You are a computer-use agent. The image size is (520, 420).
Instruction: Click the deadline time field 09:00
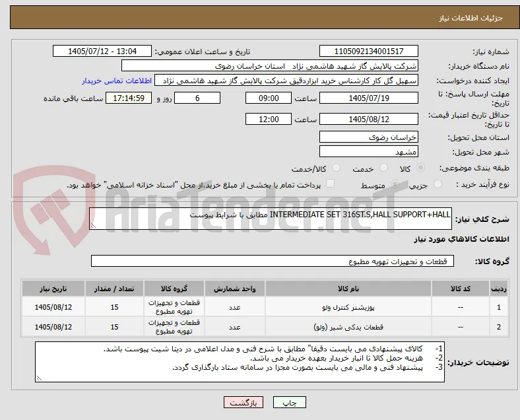click(x=269, y=98)
